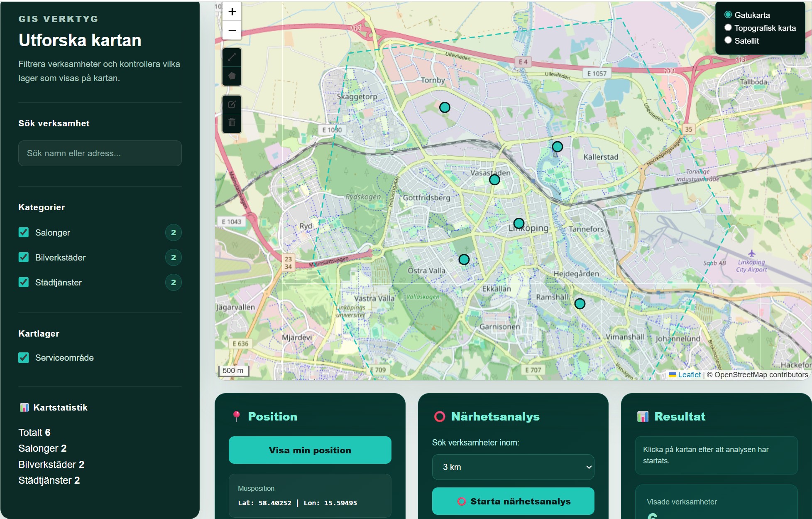This screenshot has height=519, width=812.
Task: Click the Totalt 6 statistic
Action: [34, 433]
